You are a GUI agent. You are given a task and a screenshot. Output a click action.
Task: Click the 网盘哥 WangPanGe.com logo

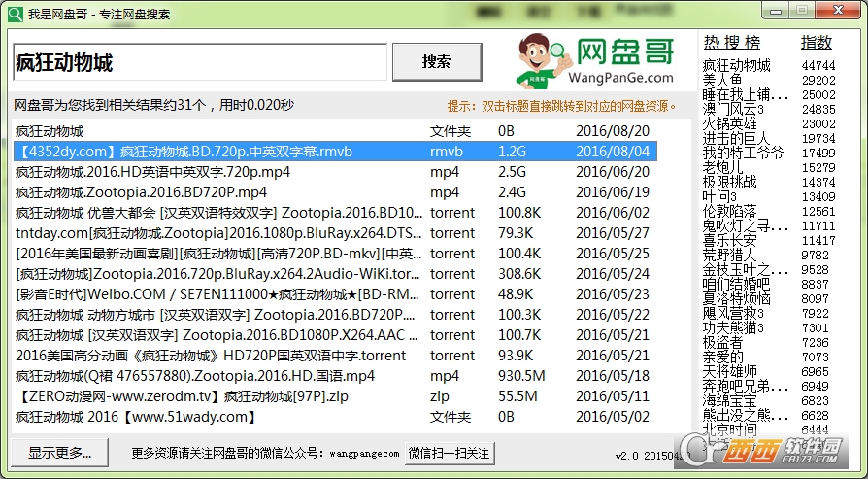[595, 61]
